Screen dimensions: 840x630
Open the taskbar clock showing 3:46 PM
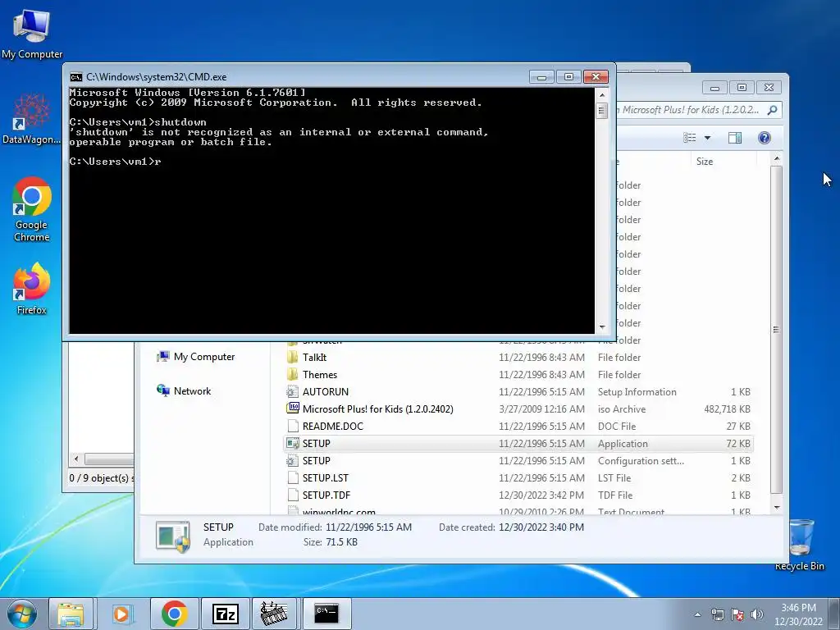[x=798, y=614]
